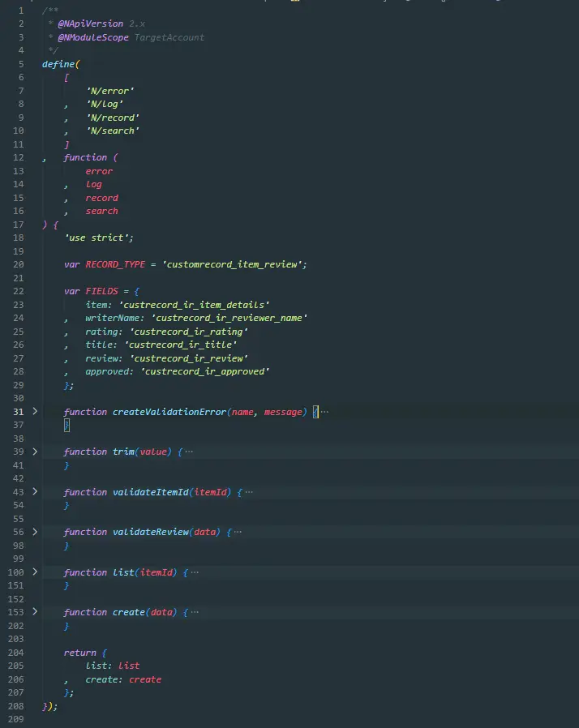The height and width of the screenshot is (728, 579).
Task: Expand the folded createValidationError function chevron
Action: (35, 411)
